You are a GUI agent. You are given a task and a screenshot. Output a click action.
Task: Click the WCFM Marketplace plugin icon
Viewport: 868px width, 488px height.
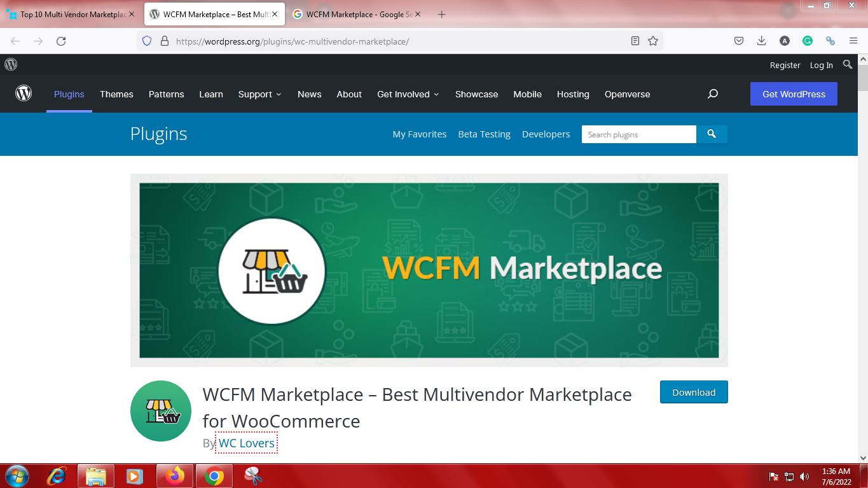(x=161, y=411)
